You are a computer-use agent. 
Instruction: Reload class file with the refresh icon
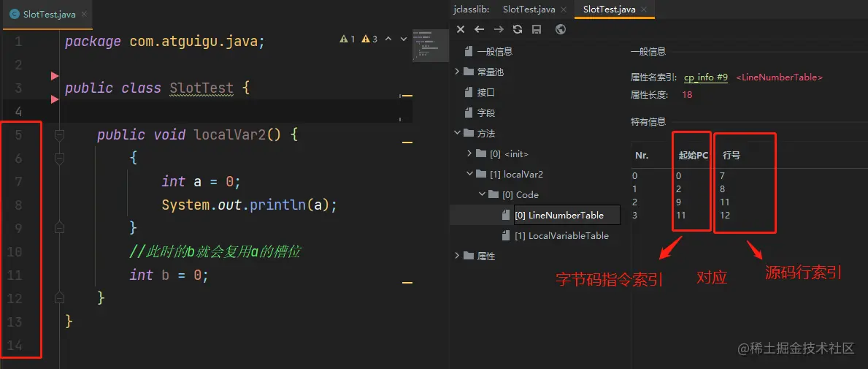coord(518,29)
